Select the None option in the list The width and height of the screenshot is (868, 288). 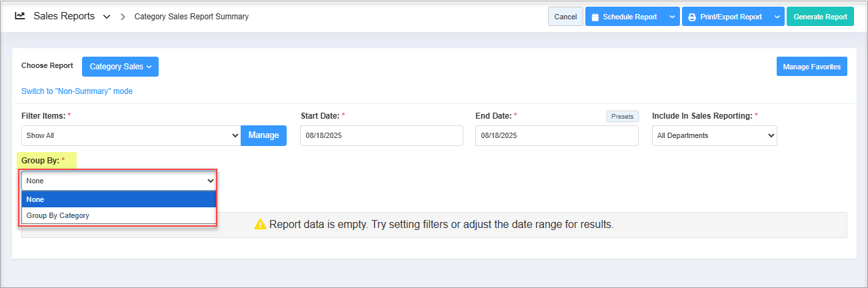[x=119, y=199]
